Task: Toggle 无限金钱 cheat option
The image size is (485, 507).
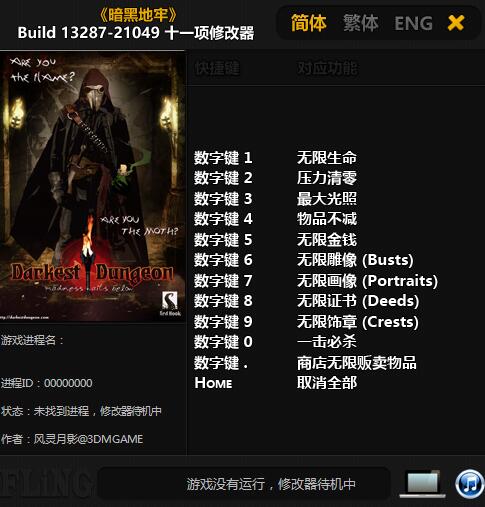Action: [x=327, y=240]
